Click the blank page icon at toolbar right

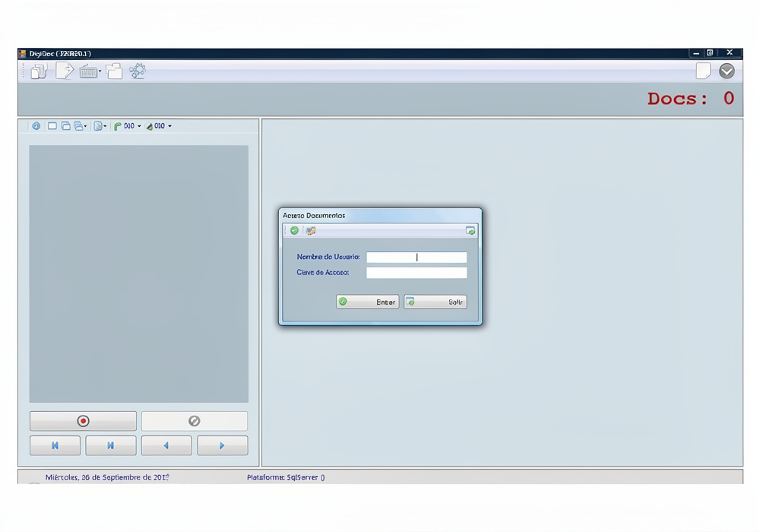tap(703, 71)
